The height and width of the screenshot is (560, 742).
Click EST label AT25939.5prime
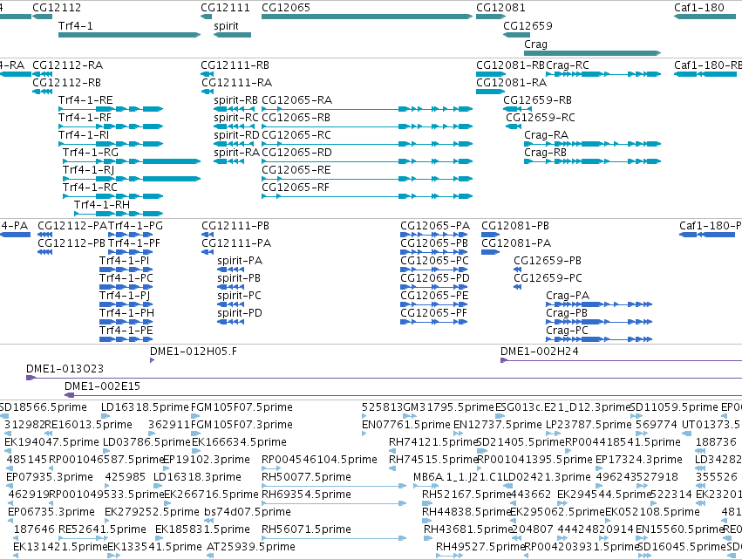click(251, 547)
